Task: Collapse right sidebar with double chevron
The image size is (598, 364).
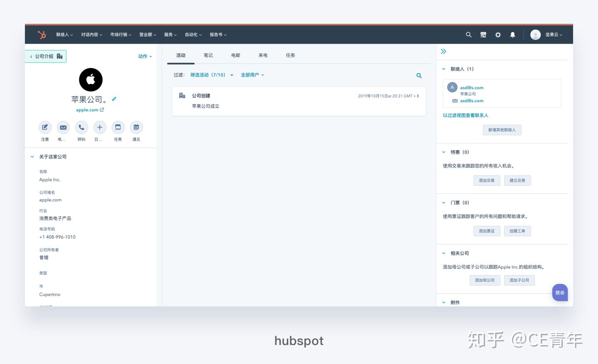Action: tap(444, 51)
